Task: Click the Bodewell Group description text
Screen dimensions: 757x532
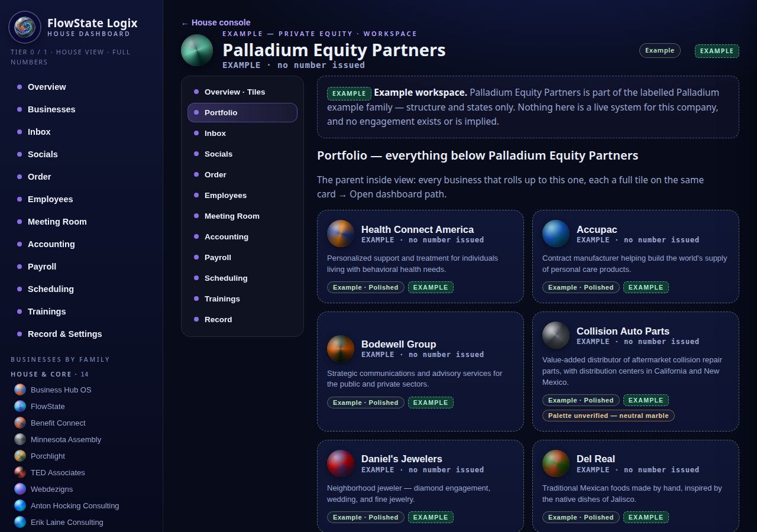Action: [415, 379]
